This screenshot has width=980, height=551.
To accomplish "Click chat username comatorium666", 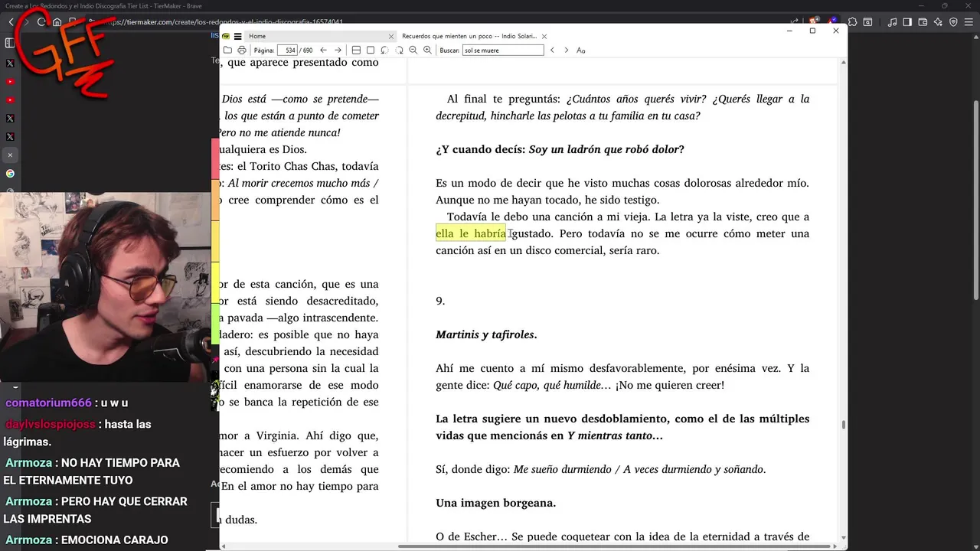I will tap(48, 403).
